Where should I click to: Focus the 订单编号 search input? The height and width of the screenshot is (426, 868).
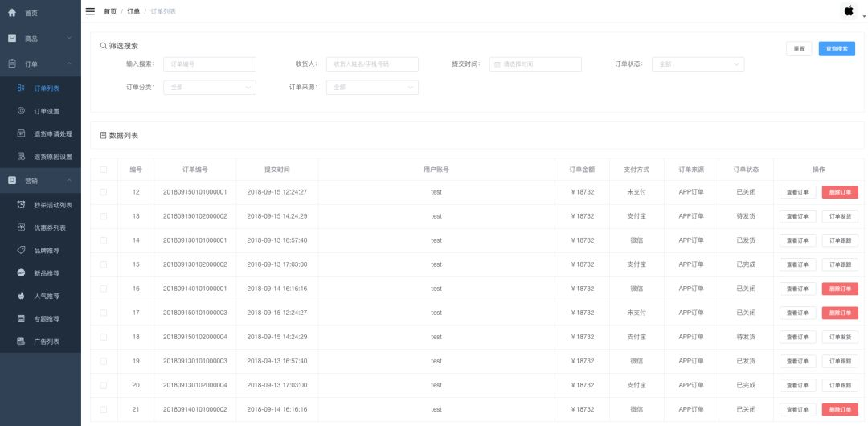[210, 64]
